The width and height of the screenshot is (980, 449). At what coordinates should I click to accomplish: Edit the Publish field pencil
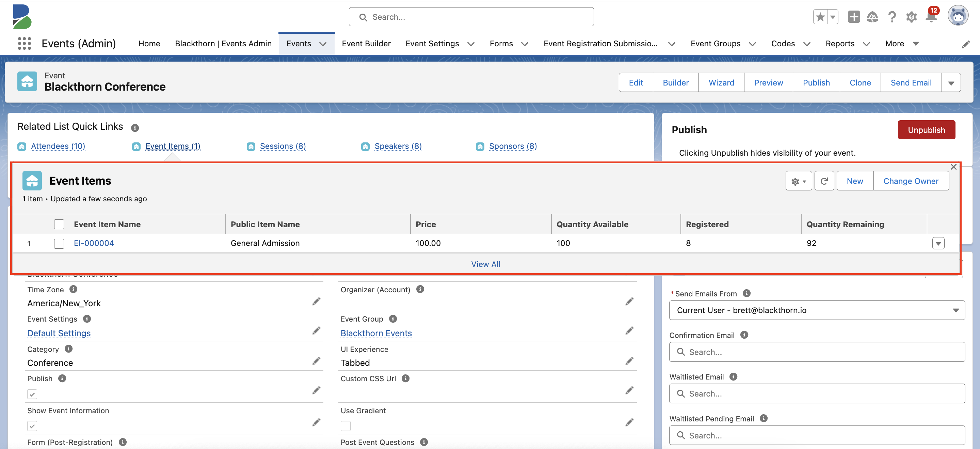(316, 390)
